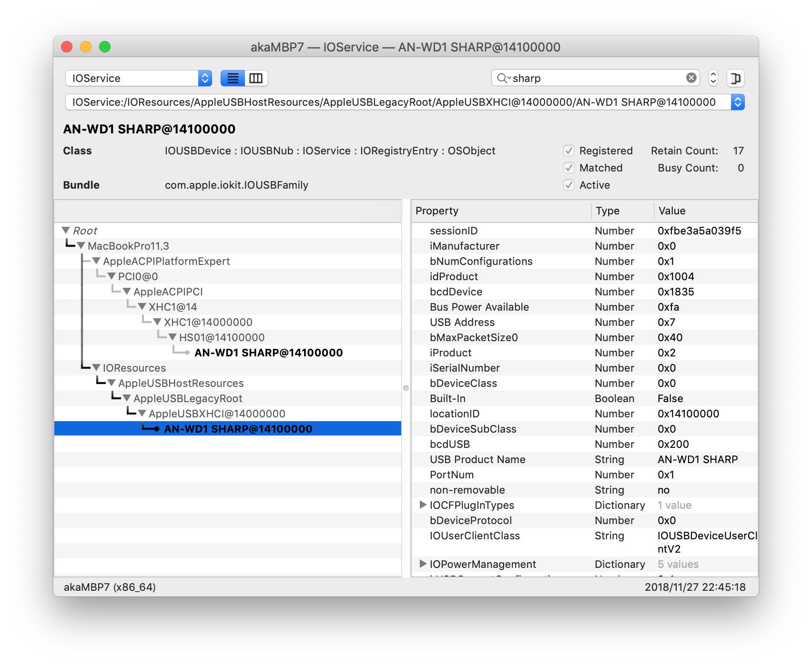Select the AppleUSBLegacyRoot tree entry
This screenshot has width=812, height=667.
pyautogui.click(x=188, y=398)
